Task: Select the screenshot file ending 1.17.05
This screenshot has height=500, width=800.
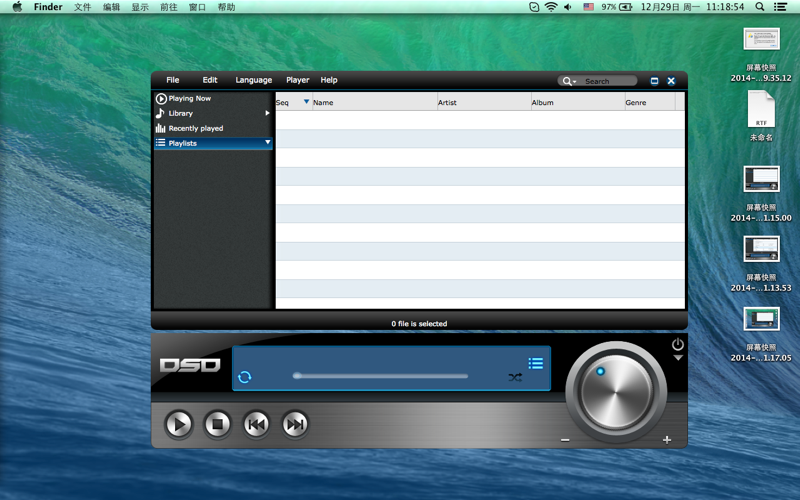Action: [761, 335]
